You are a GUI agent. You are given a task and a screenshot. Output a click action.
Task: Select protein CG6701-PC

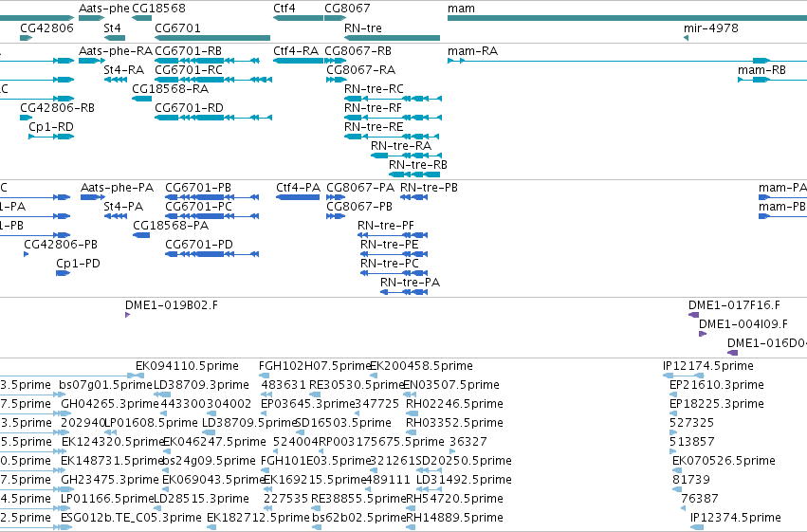(x=212, y=216)
